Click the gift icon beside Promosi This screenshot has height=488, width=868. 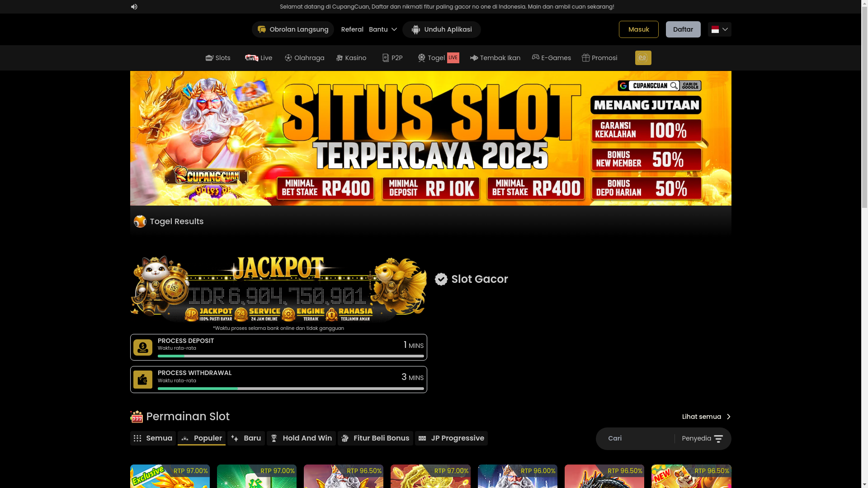click(x=586, y=58)
